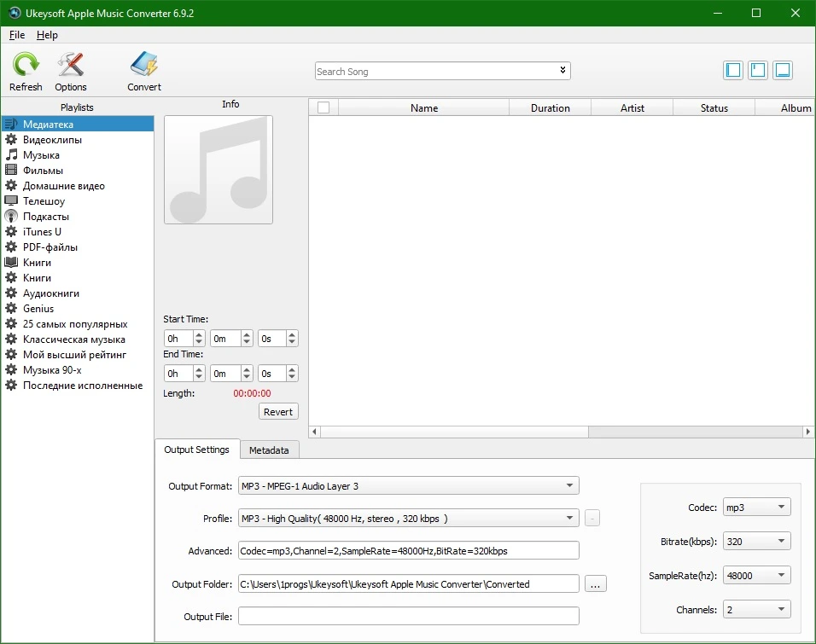Image resolution: width=816 pixels, height=644 pixels.
Task: Open the Help menu
Action: coord(47,35)
